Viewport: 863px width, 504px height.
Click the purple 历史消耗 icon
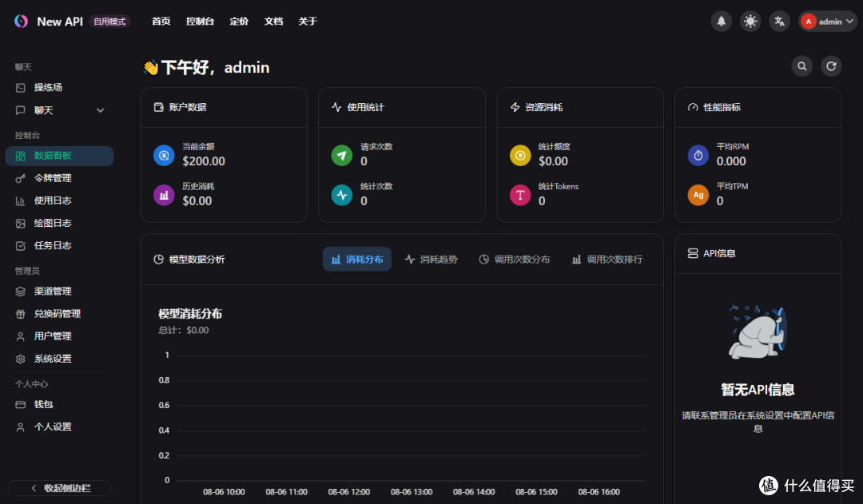pos(164,196)
